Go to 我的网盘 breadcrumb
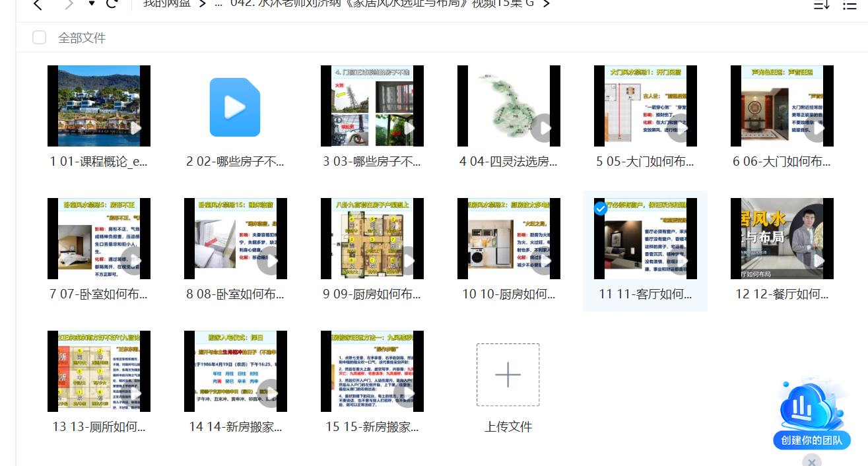 (x=167, y=3)
